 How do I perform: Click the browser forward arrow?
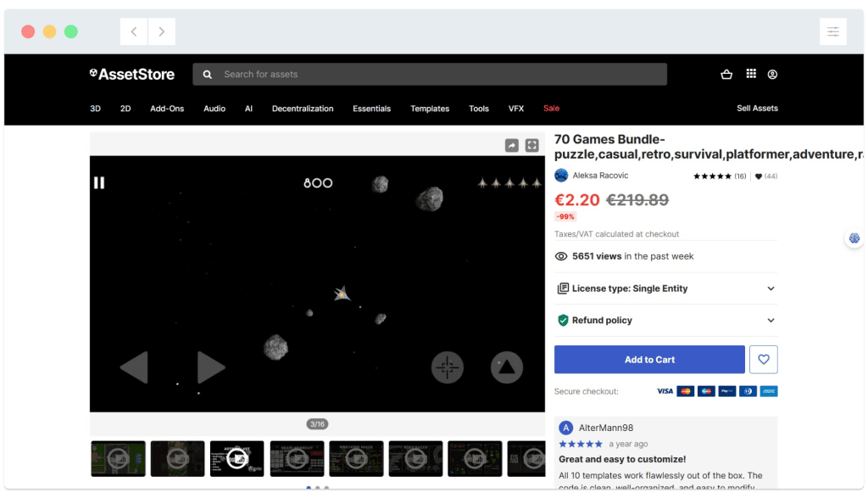(162, 31)
